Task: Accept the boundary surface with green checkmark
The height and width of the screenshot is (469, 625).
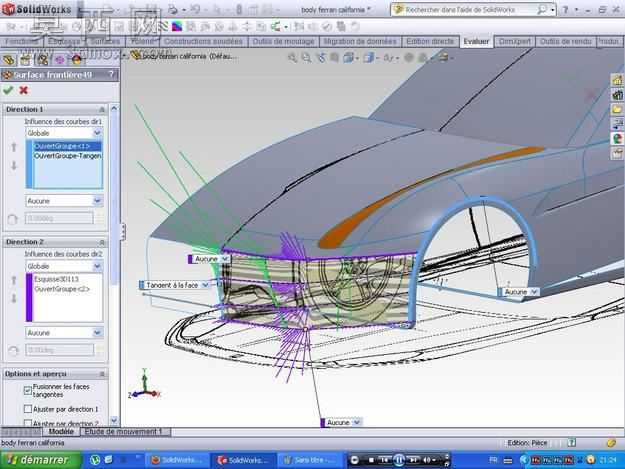Action: (x=8, y=90)
